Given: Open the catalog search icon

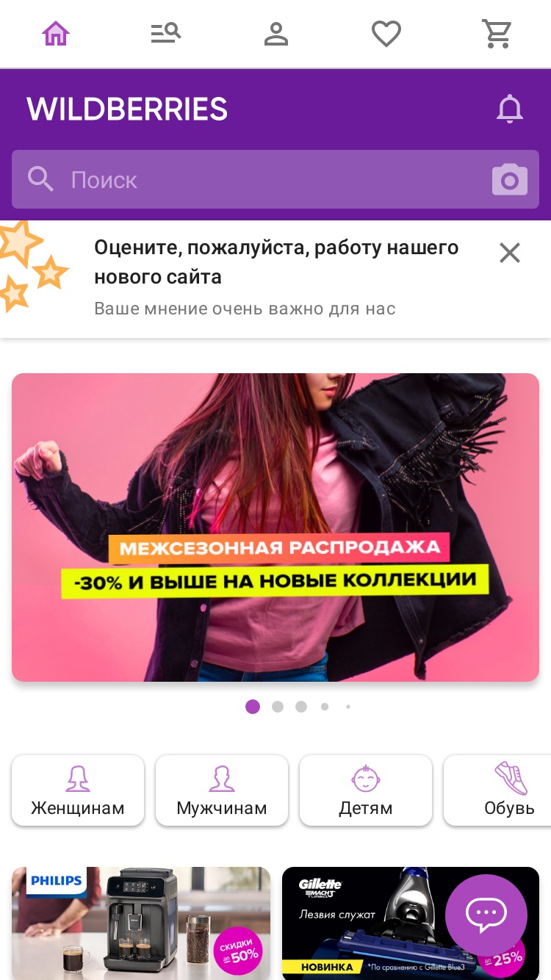Looking at the screenshot, I should click(166, 34).
